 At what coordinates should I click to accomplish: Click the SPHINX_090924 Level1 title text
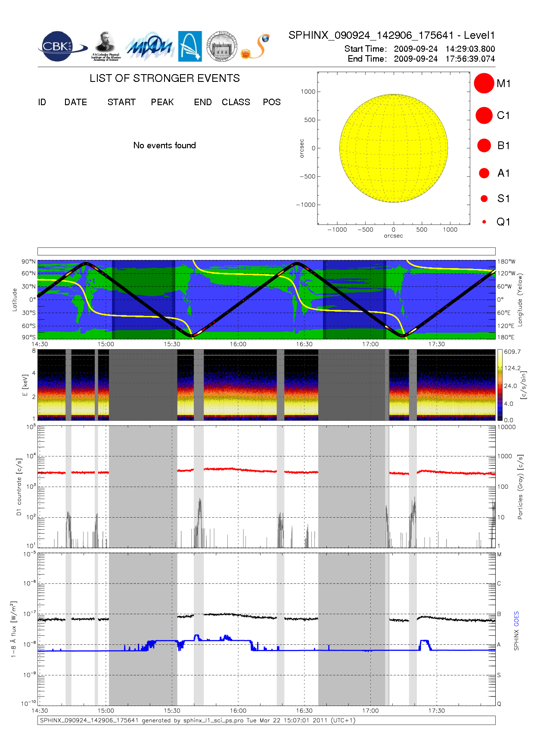coord(391,35)
